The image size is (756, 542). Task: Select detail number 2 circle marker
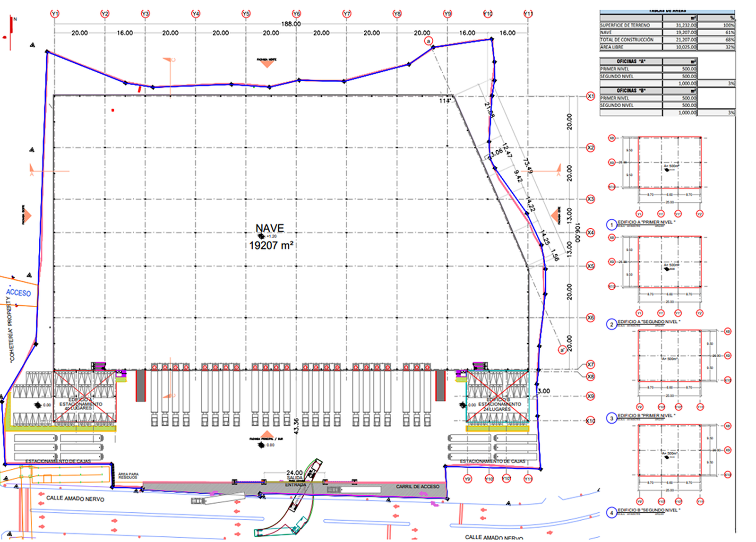(x=612, y=324)
